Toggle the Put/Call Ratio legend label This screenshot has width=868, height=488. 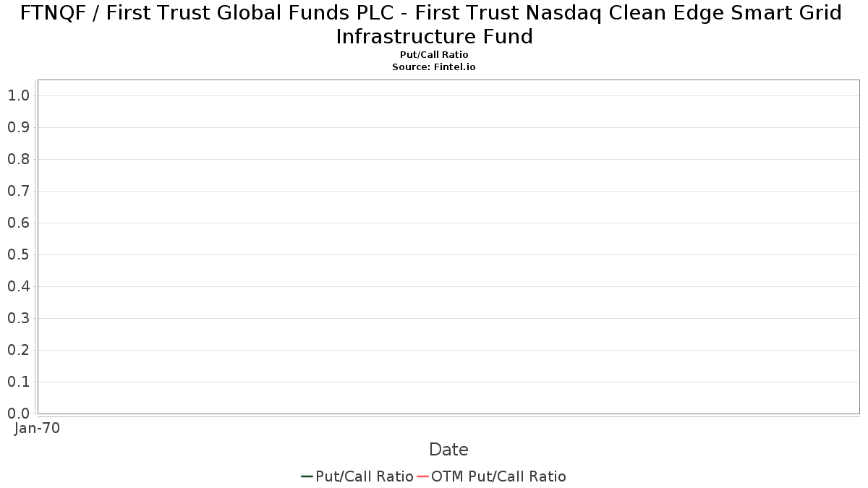pos(365,476)
